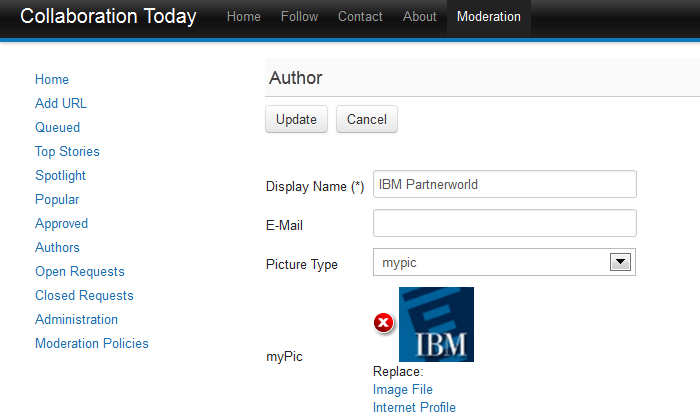Click the E-Mail label

tap(284, 225)
